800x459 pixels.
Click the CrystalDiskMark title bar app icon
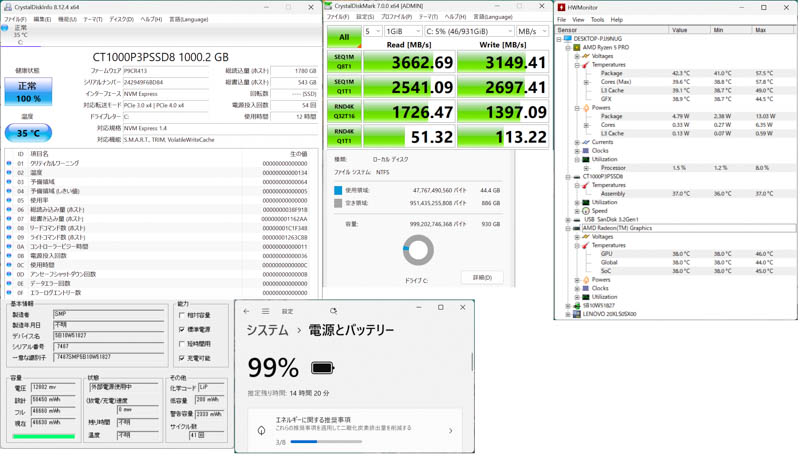point(329,6)
